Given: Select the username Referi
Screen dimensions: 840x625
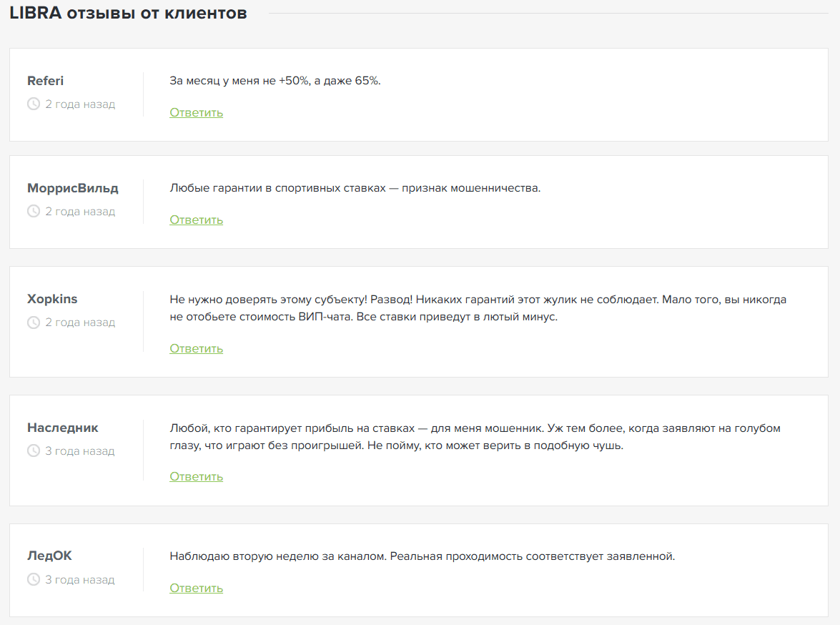Looking at the screenshot, I should 46,81.
